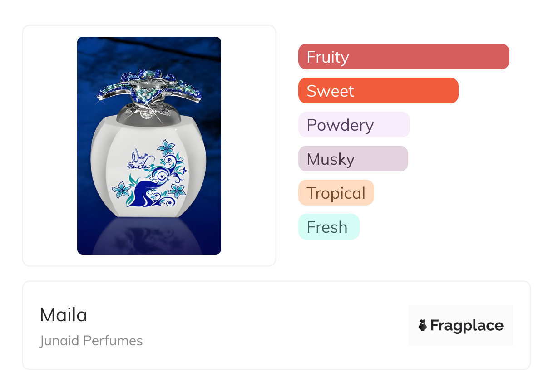The width and height of the screenshot is (553, 392).
Task: Pick the Fresh accord tag
Action: pyautogui.click(x=329, y=227)
